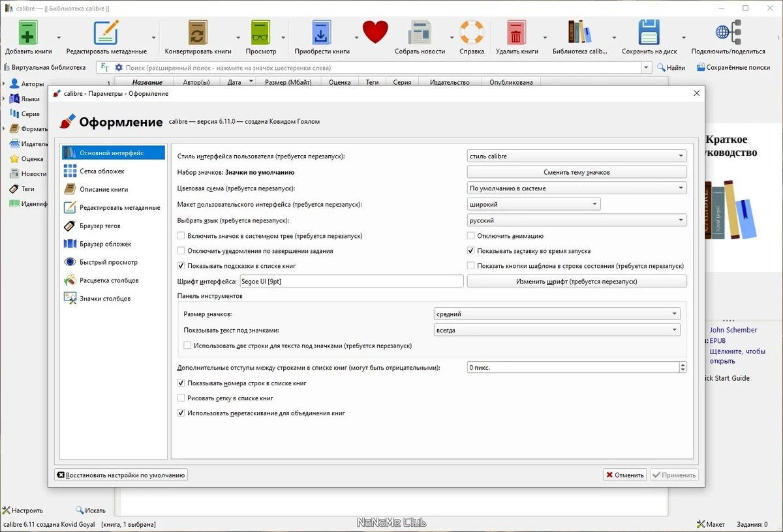Adjust дополнительные отступы spinbox arrows
The height and width of the screenshot is (532, 783).
[683, 368]
